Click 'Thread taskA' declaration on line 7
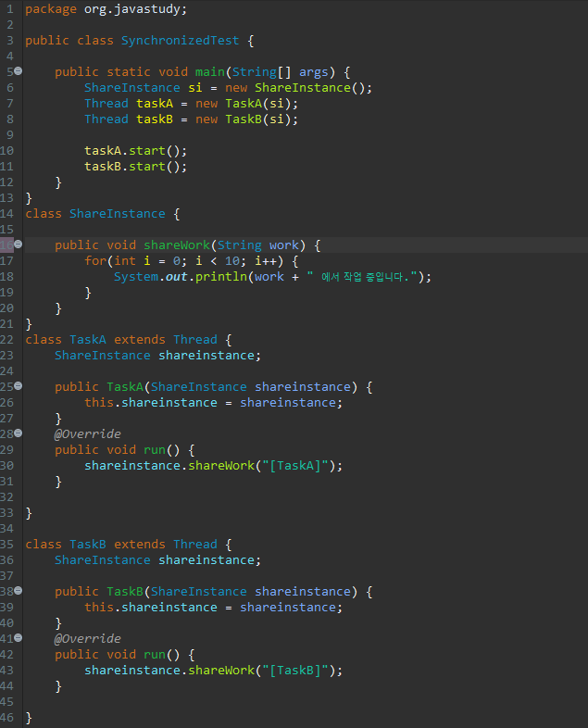 pos(129,104)
